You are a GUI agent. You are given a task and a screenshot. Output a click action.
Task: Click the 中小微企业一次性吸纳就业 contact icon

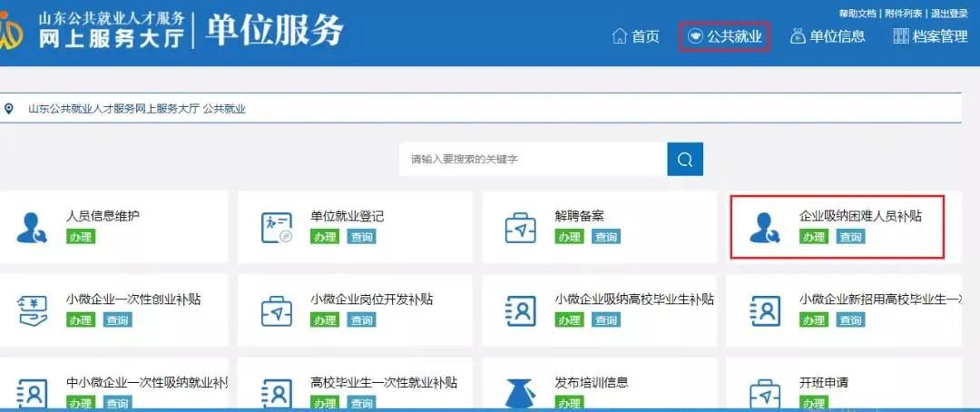[32, 394]
